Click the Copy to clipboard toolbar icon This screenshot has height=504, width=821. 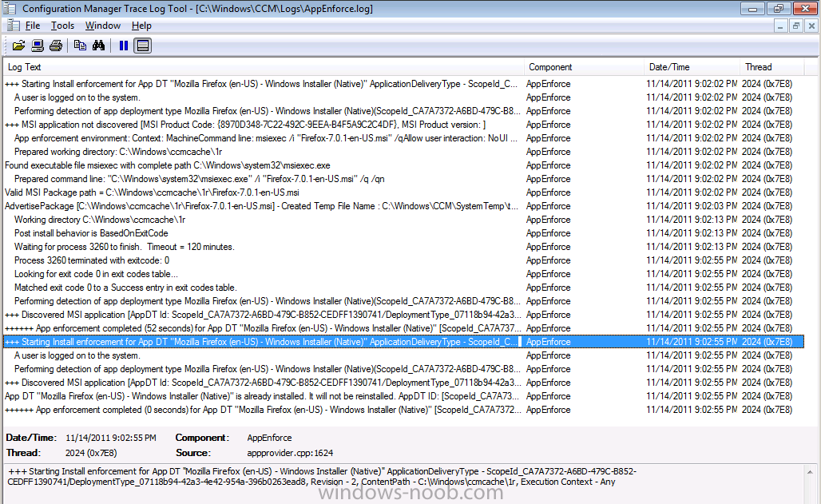pyautogui.click(x=80, y=46)
